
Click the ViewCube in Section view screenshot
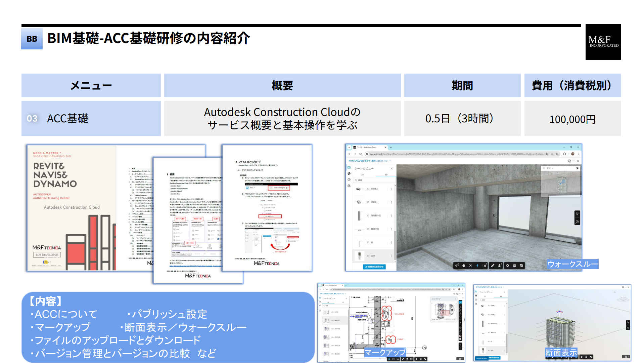tap(623, 298)
